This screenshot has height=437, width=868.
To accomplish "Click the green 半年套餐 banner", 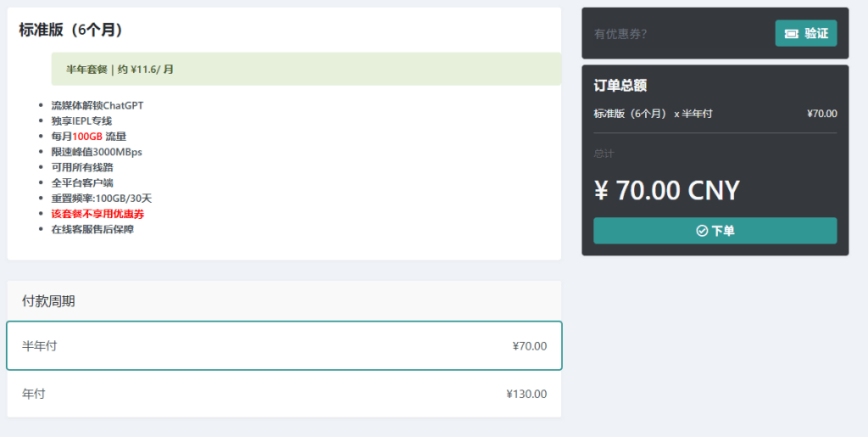I will tap(306, 70).
